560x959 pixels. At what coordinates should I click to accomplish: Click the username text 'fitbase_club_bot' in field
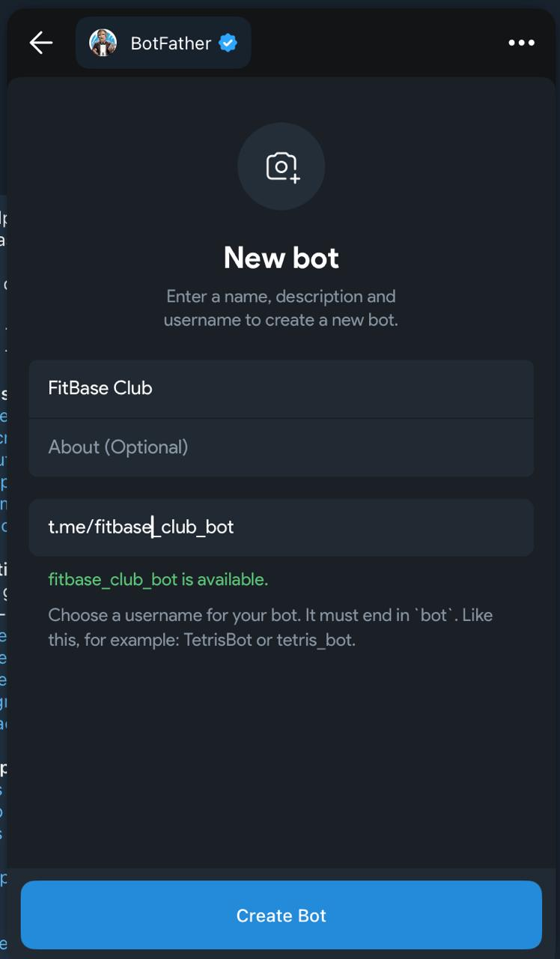point(165,527)
